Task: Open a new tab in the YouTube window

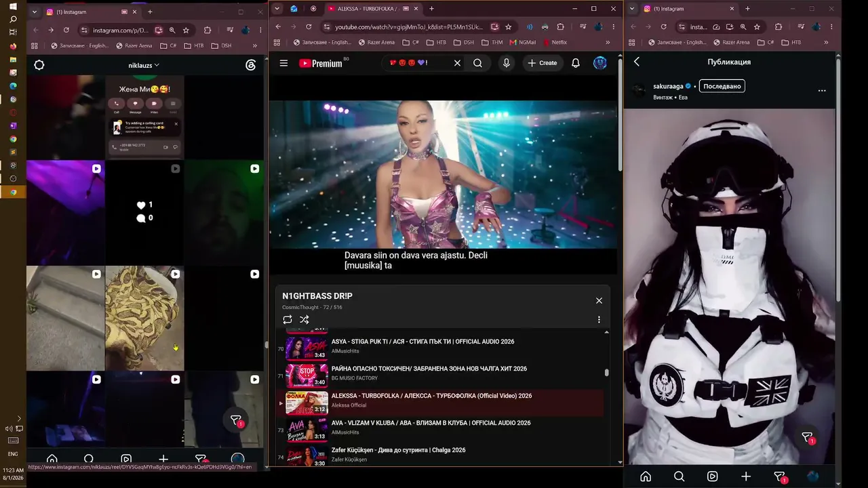Action: click(431, 9)
